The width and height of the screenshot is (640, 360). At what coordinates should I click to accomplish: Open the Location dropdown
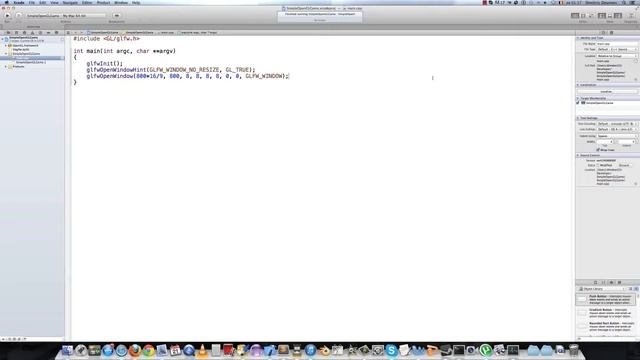pos(617,56)
